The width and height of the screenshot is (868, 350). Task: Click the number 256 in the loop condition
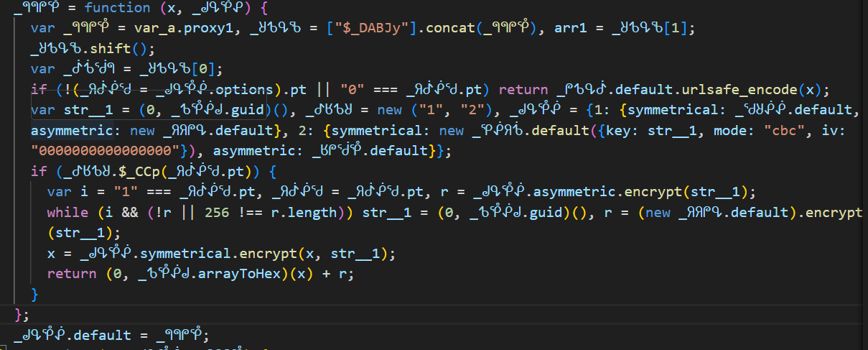pyautogui.click(x=218, y=213)
